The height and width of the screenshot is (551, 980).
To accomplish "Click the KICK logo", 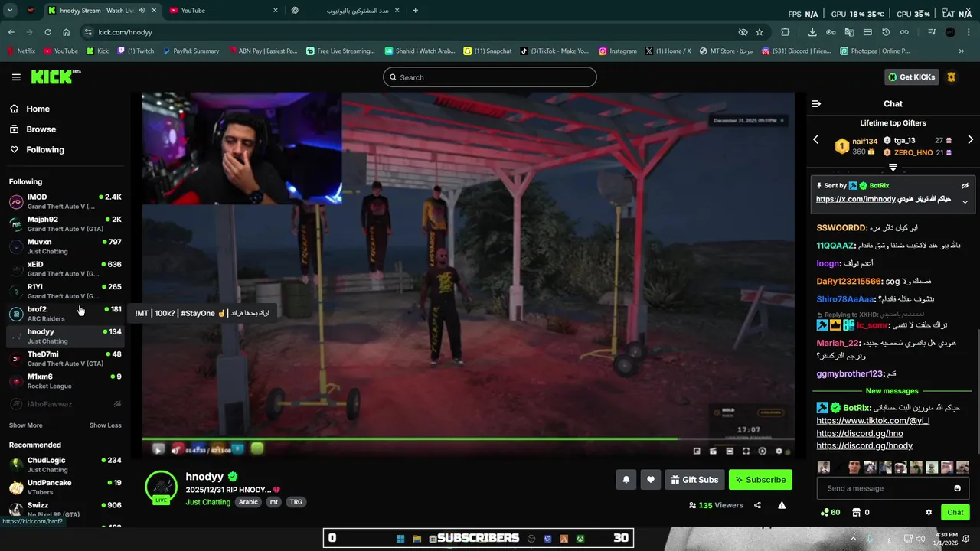I will 55,77.
